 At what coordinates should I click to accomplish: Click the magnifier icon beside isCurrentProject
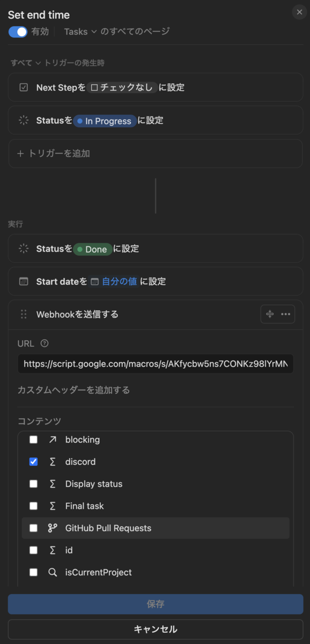[53, 573]
